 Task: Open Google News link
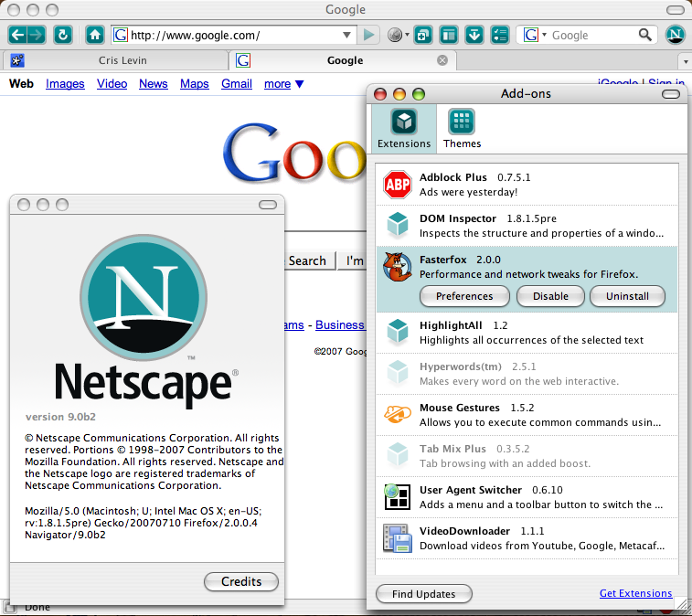coord(154,84)
